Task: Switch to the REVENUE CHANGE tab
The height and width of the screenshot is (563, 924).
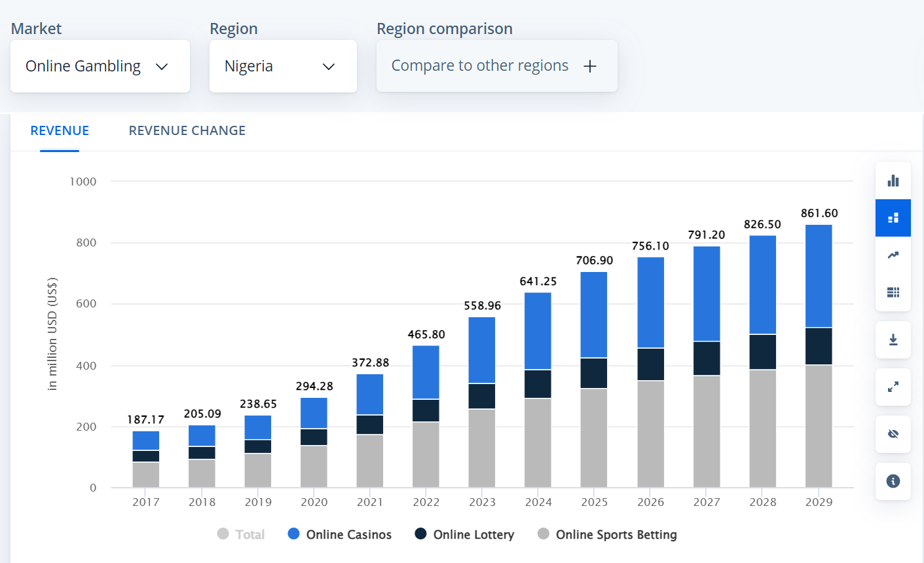Action: (187, 130)
